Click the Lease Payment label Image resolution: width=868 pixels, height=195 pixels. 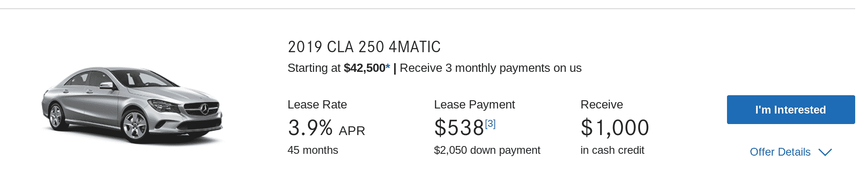(474, 104)
